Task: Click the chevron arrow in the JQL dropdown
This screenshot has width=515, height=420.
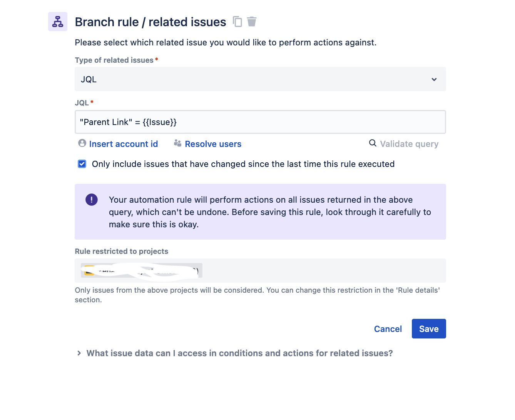Action: 434,80
